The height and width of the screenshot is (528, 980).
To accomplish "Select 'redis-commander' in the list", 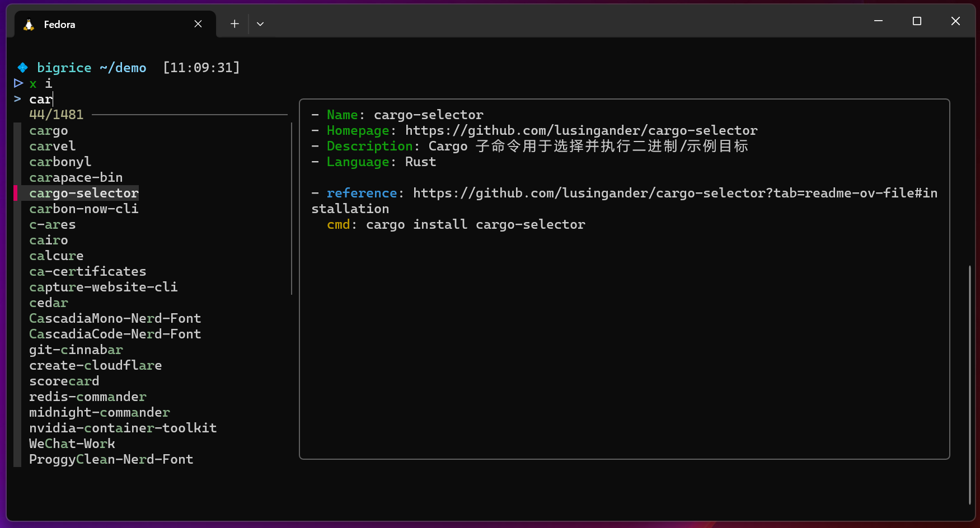I will (x=88, y=397).
